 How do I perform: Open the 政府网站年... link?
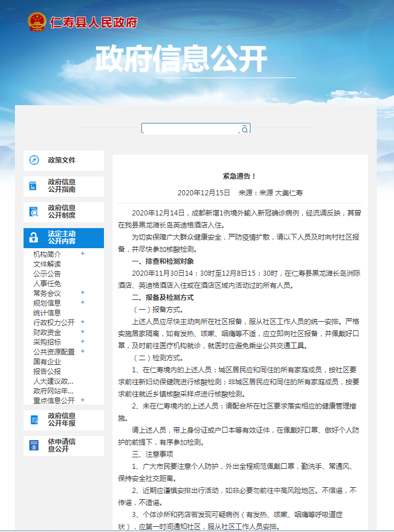[x=53, y=391]
